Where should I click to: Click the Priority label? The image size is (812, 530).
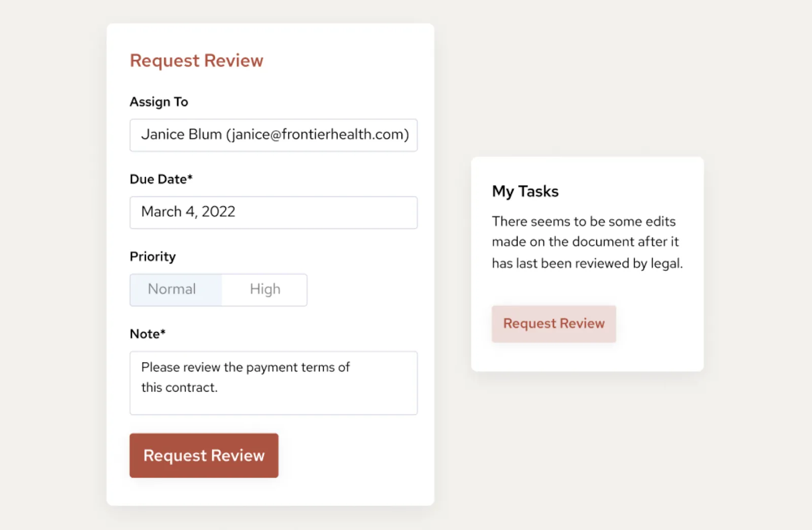pyautogui.click(x=152, y=257)
